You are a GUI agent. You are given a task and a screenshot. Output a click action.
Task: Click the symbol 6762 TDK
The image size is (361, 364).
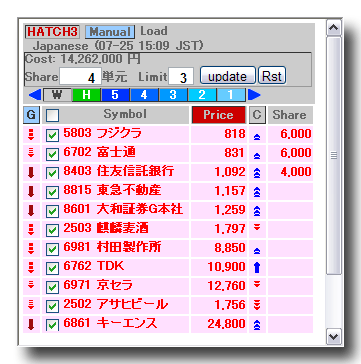click(94, 266)
